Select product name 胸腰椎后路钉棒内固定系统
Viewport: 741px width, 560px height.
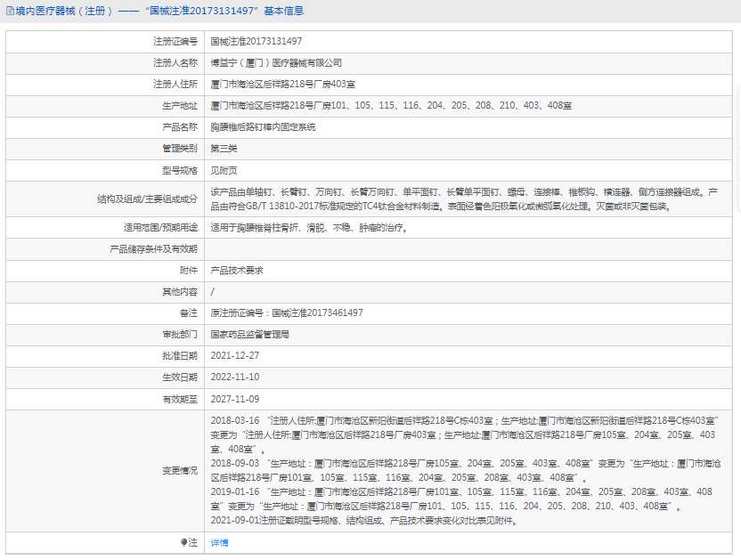tap(263, 127)
